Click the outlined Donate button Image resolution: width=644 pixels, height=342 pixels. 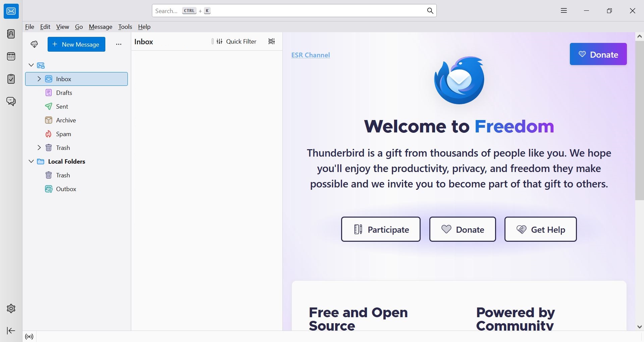pyautogui.click(x=463, y=229)
